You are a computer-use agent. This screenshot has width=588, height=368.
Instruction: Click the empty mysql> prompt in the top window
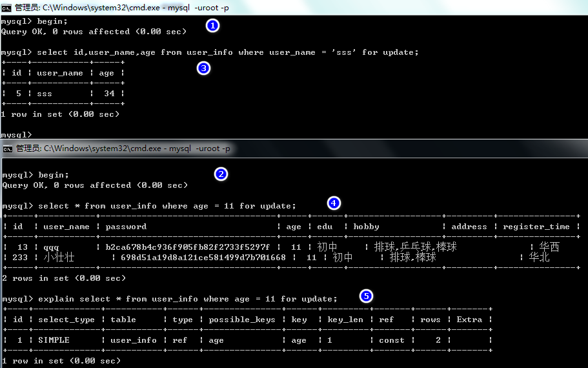tap(16, 135)
